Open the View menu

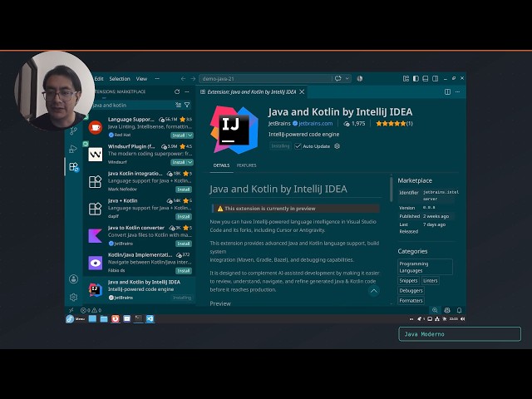(141, 79)
